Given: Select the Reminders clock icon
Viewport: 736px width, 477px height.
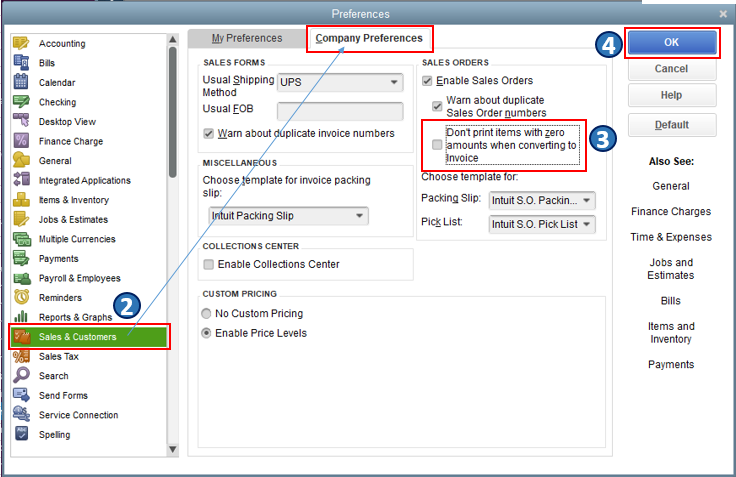Looking at the screenshot, I should (21, 297).
